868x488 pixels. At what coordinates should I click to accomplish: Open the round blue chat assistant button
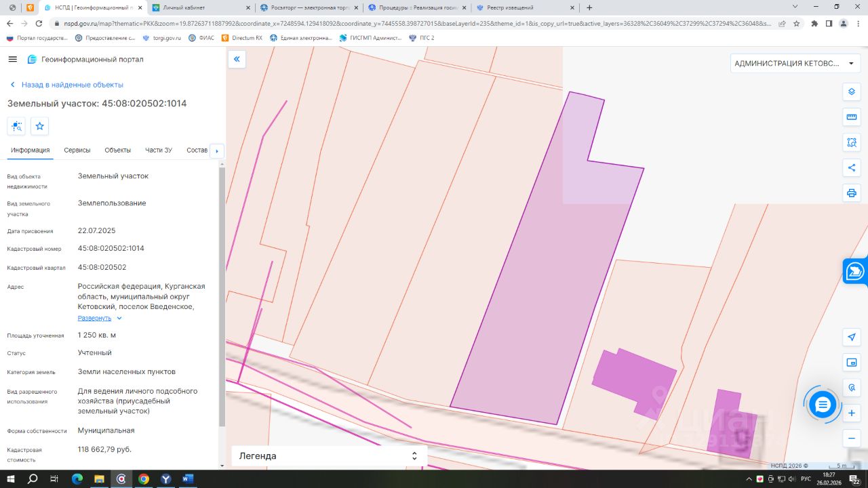(823, 405)
